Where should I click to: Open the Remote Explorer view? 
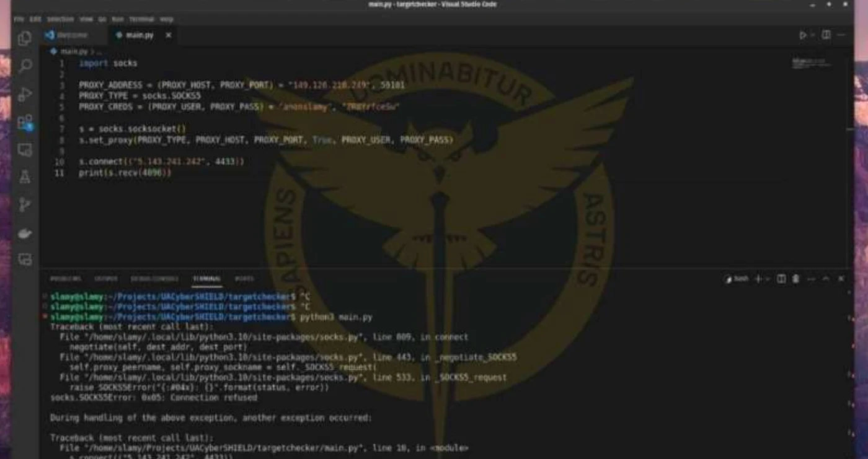(x=25, y=150)
